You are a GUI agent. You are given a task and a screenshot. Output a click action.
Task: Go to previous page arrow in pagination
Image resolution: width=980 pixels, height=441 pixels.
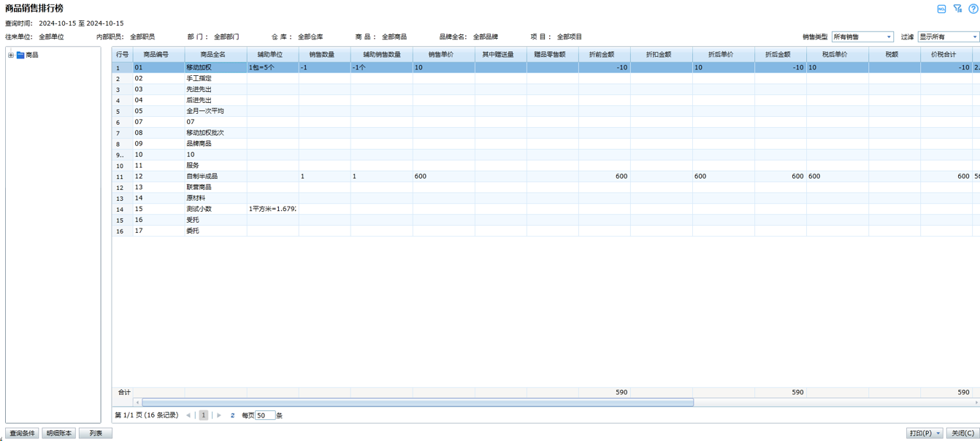(188, 415)
